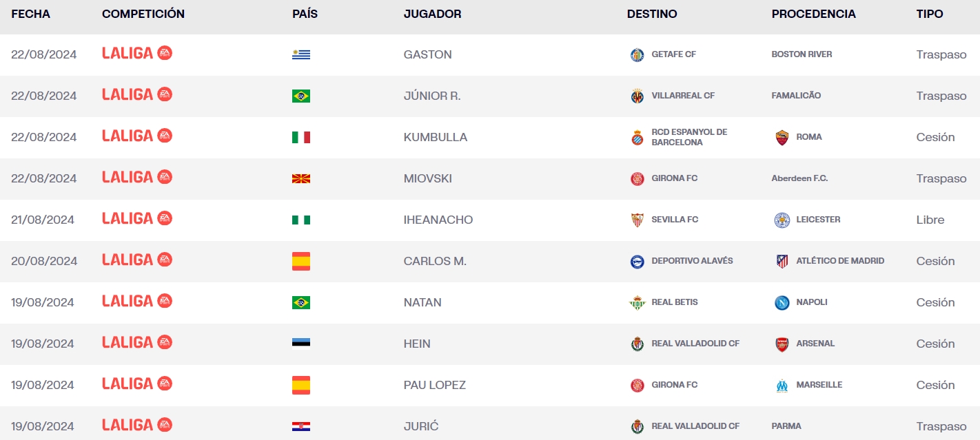This screenshot has height=440, width=980.
Task: Click the Nigeria flag for Iheanacho
Action: coord(301,220)
